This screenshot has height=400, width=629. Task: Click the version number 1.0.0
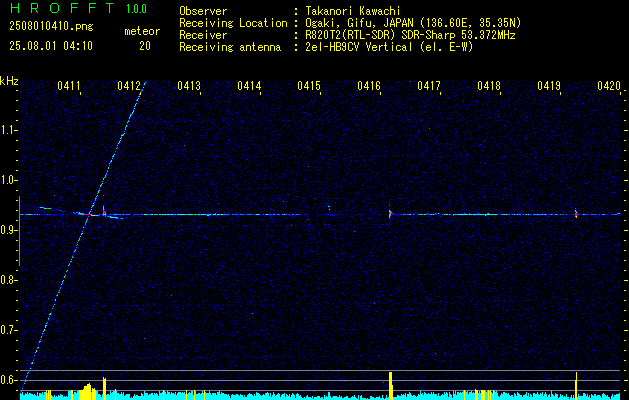136,8
